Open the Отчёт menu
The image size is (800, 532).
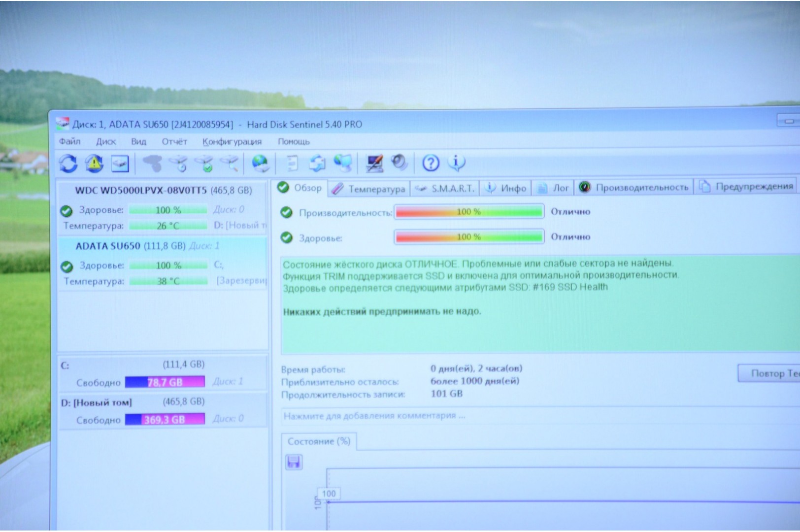click(x=174, y=142)
